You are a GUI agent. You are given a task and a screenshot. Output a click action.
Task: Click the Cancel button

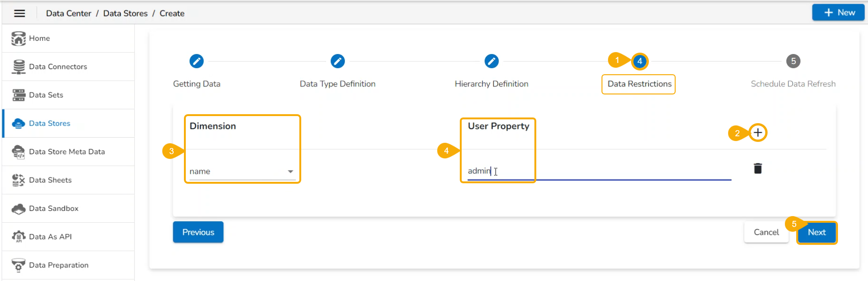[766, 233]
